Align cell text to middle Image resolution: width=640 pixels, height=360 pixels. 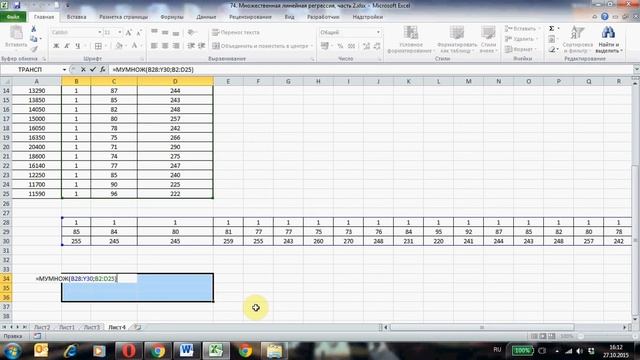click(x=165, y=32)
